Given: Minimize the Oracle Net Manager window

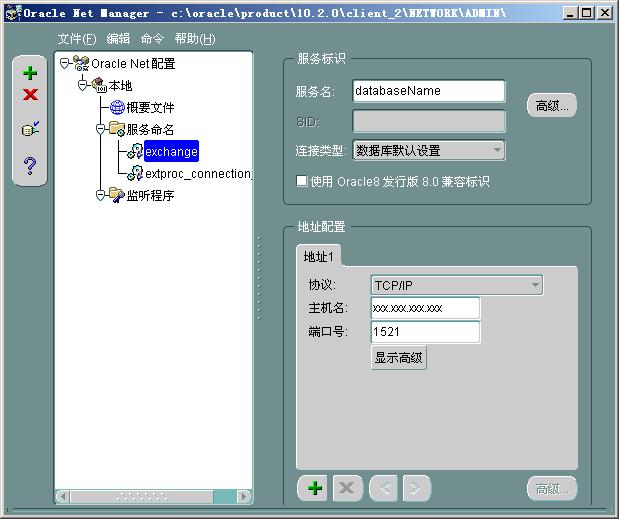Looking at the screenshot, I should (570, 13).
